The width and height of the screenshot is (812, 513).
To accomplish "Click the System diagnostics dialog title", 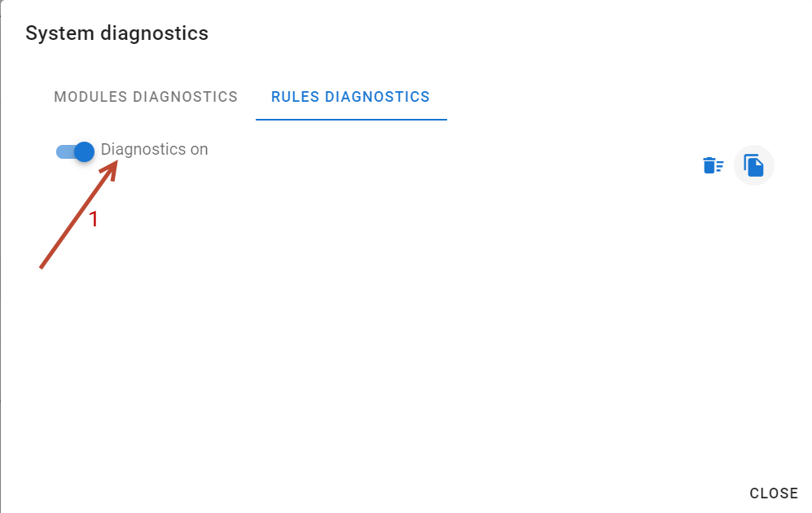I will tap(116, 33).
